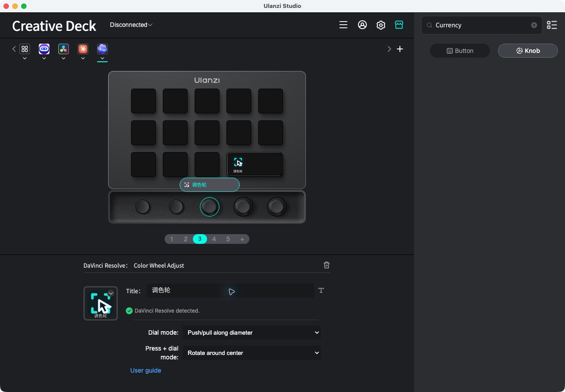Delete the Color Wheel Adjust action
Viewport: 565px width, 392px height.
pyautogui.click(x=327, y=265)
